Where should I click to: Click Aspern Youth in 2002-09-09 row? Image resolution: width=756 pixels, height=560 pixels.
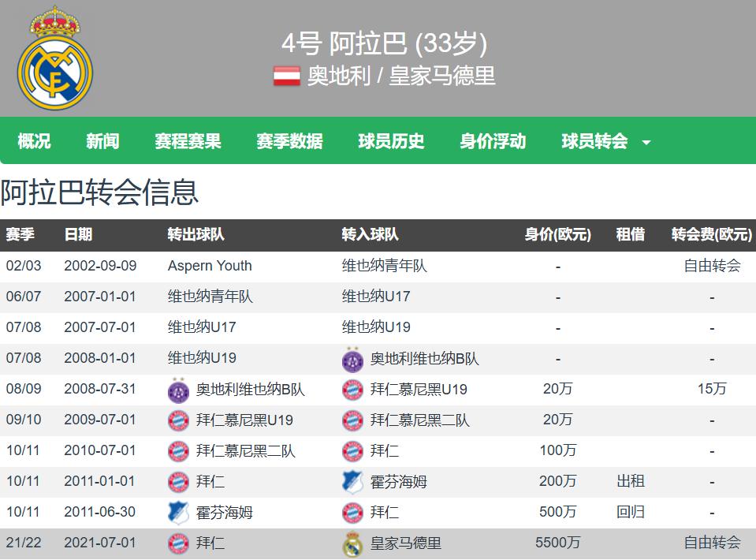(210, 266)
